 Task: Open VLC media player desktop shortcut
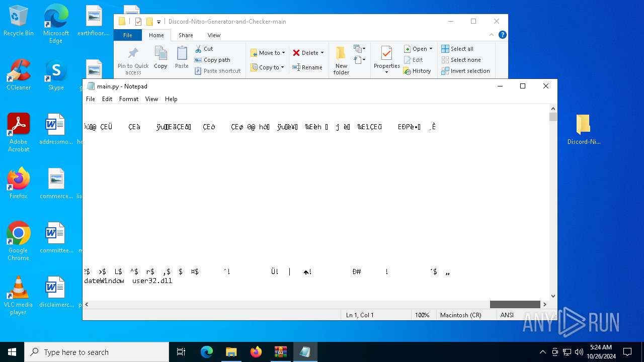click(x=19, y=296)
